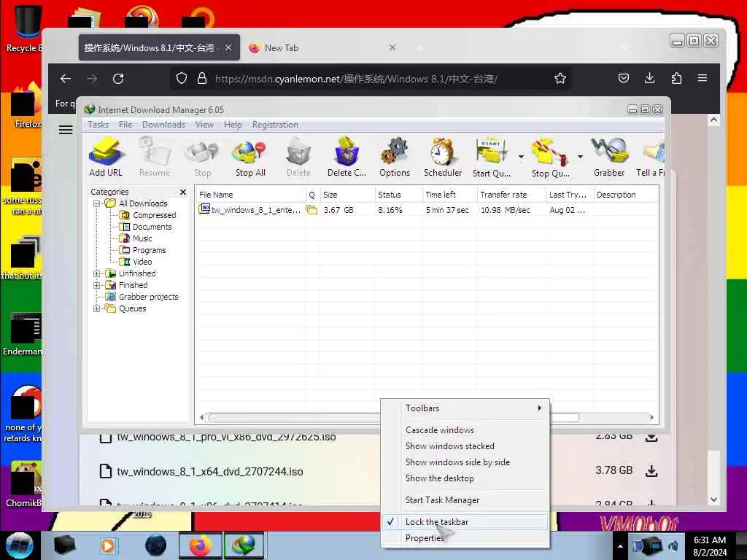This screenshot has height=560, width=747.
Task: Click the Firefox address bar URL
Action: tap(356, 79)
